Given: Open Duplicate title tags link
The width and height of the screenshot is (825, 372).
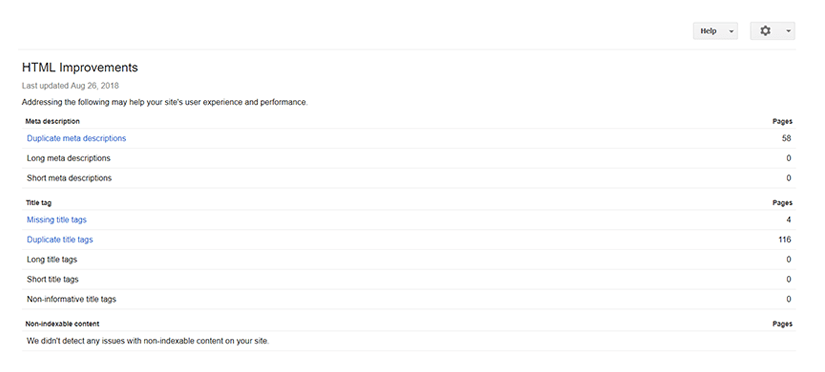Looking at the screenshot, I should (x=59, y=240).
